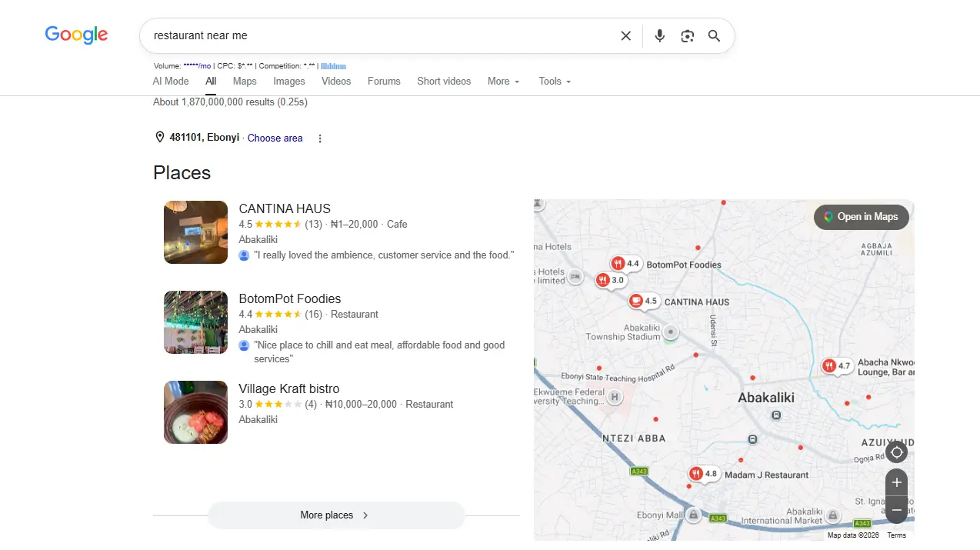980x550 pixels.
Task: Expand the More dropdown
Action: [x=504, y=81]
